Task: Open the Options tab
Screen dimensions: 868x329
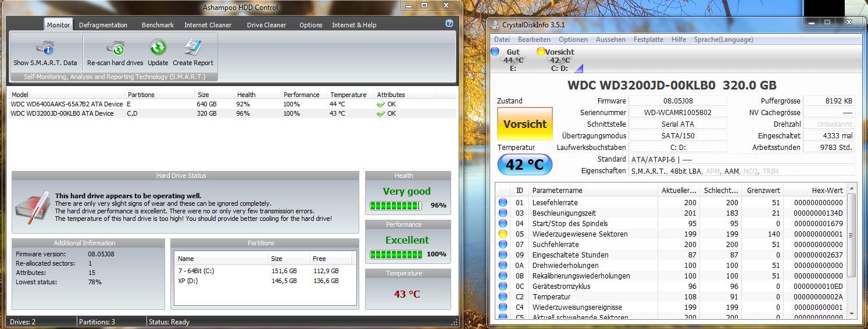Action: tap(311, 25)
